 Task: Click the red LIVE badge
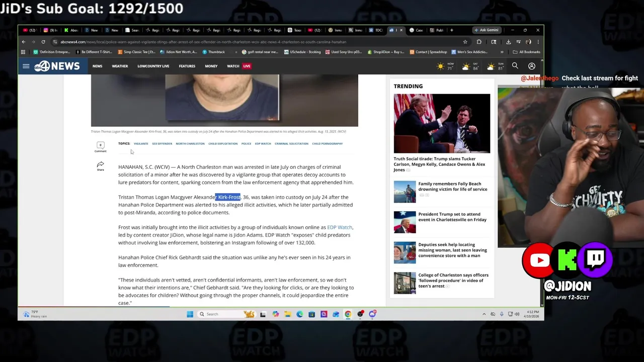click(247, 66)
